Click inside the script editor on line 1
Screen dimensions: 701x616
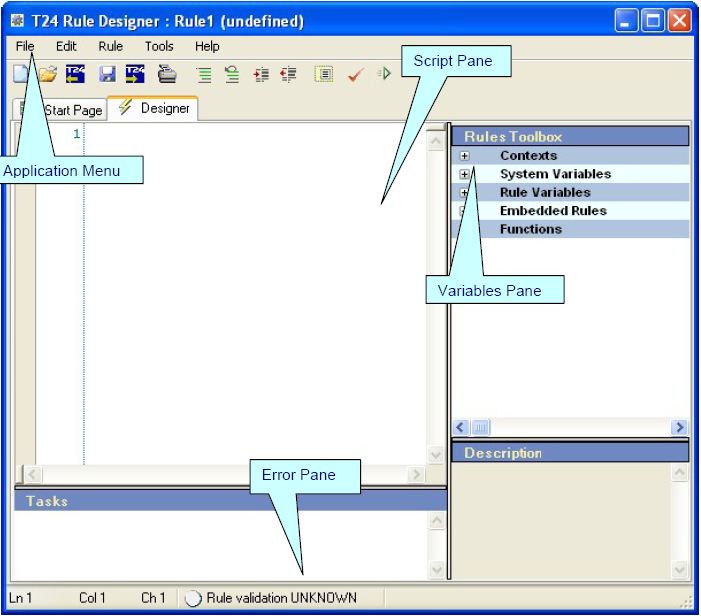coord(250,134)
